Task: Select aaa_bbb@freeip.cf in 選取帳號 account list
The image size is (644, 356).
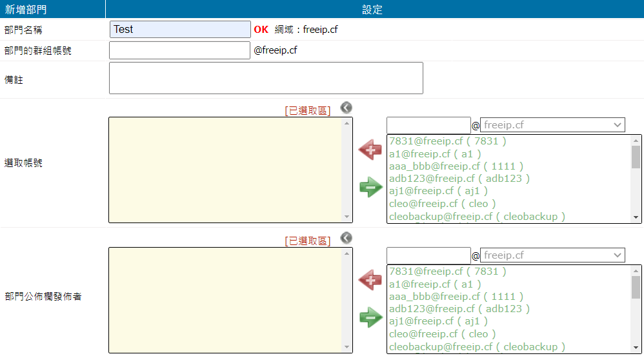Action: [456, 166]
